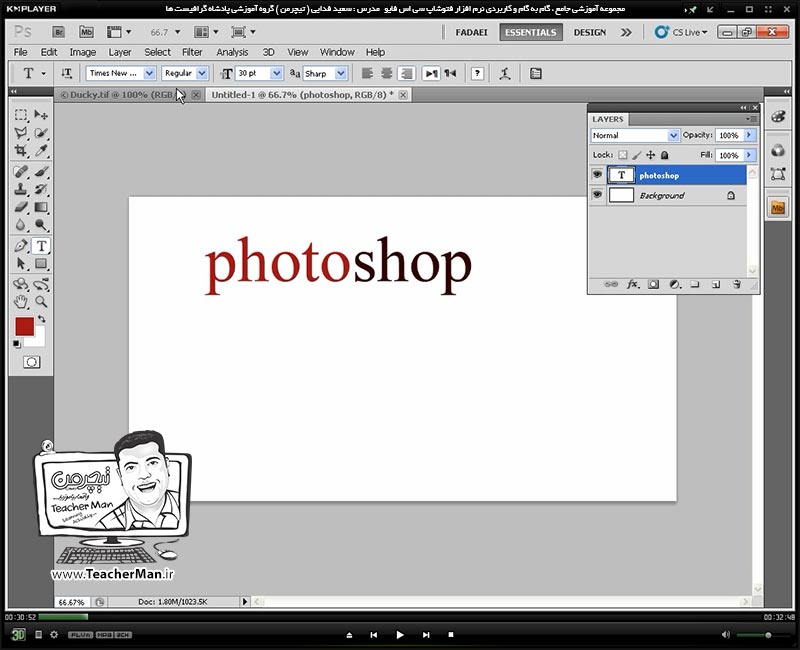Image resolution: width=800 pixels, height=650 pixels.
Task: Open the Analysis menu
Action: click(232, 52)
